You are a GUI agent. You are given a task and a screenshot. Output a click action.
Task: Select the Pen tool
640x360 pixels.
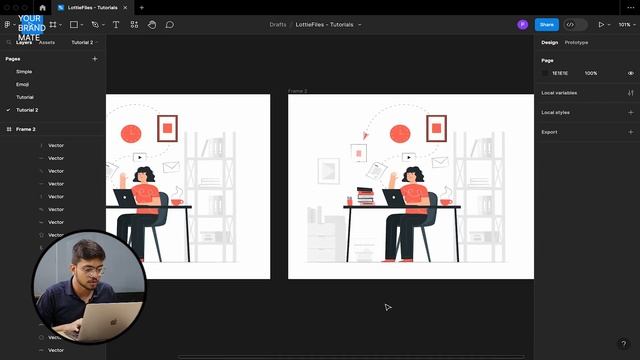pyautogui.click(x=95, y=24)
